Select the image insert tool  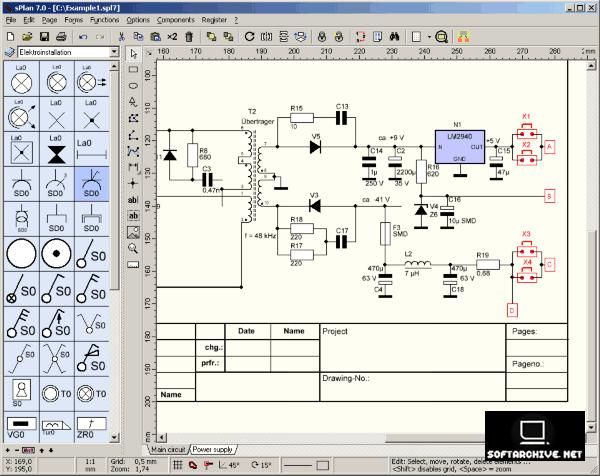133,232
